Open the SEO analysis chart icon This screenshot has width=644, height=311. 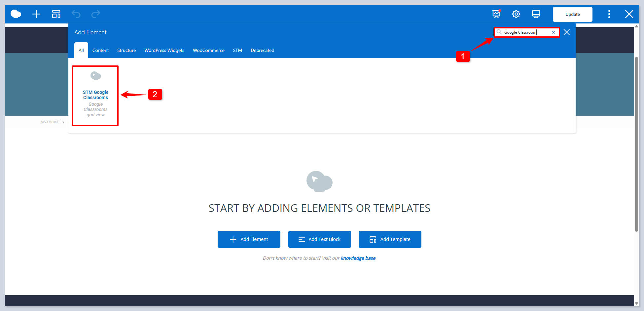pos(496,14)
